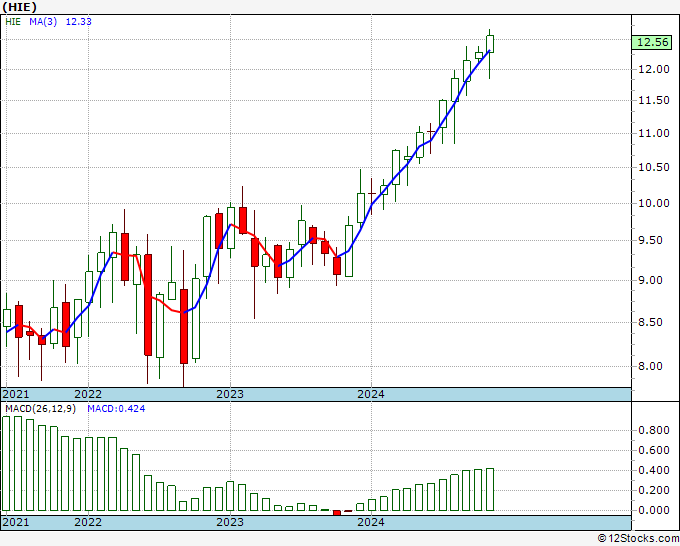This screenshot has width=680, height=546.
Task: Click the current price tag 12.56
Action: 652,42
